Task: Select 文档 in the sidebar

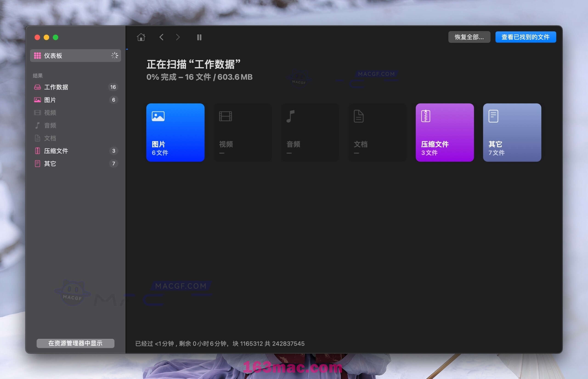Action: pyautogui.click(x=75, y=138)
